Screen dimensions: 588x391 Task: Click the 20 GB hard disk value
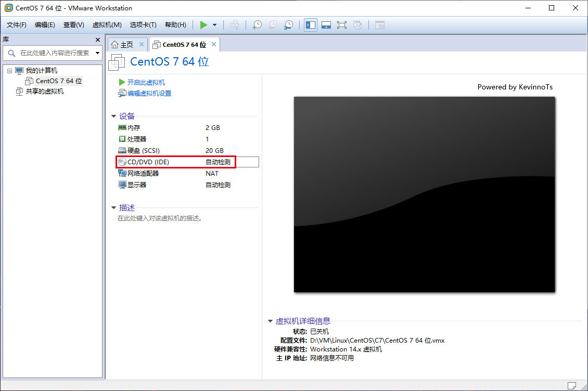pyautogui.click(x=214, y=151)
